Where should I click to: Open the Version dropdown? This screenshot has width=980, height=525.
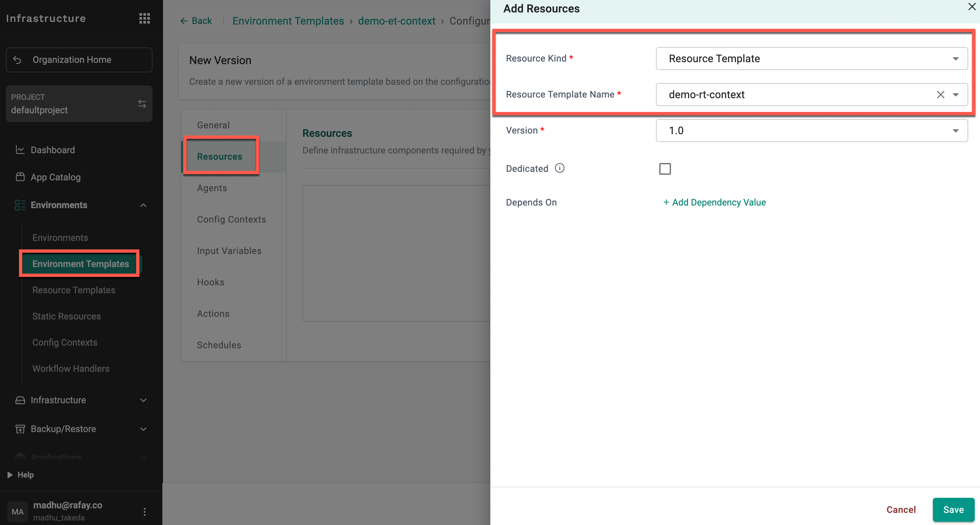point(811,131)
